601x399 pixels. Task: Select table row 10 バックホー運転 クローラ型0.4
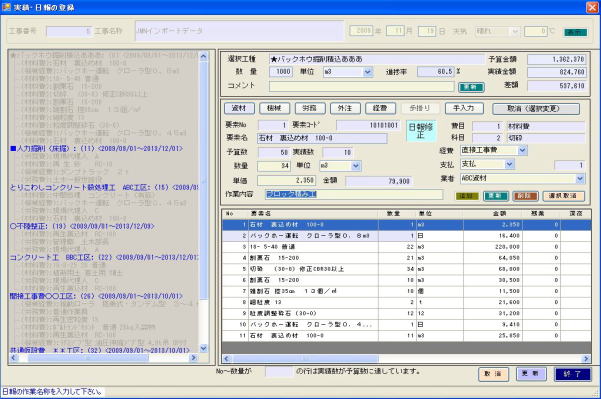click(406, 325)
